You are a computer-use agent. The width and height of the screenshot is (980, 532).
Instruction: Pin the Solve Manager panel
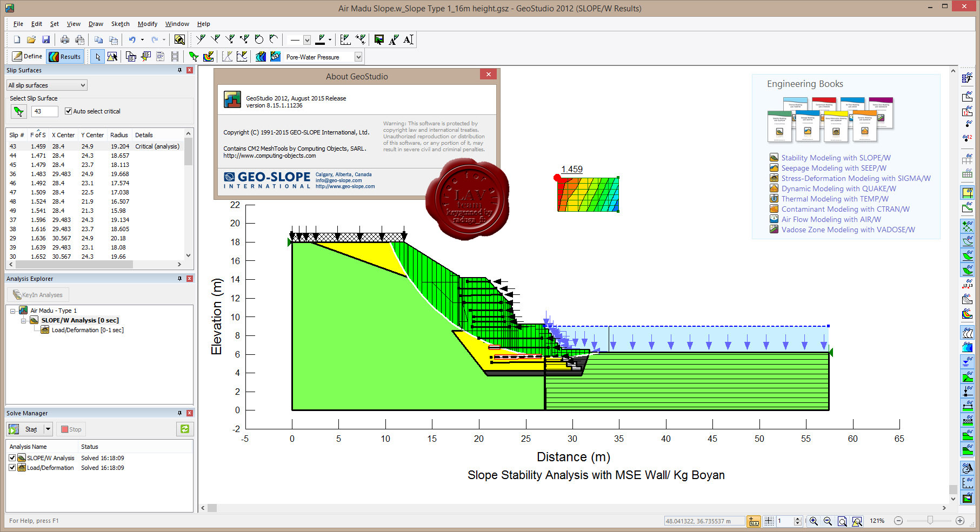(180, 413)
